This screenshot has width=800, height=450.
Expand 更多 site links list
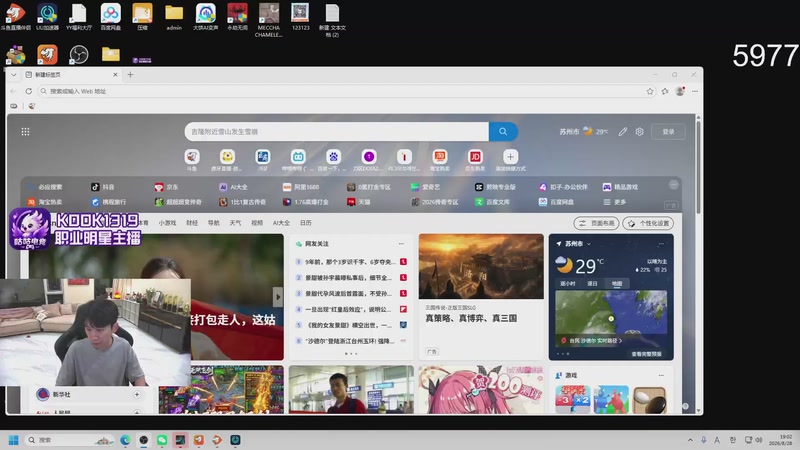click(615, 202)
